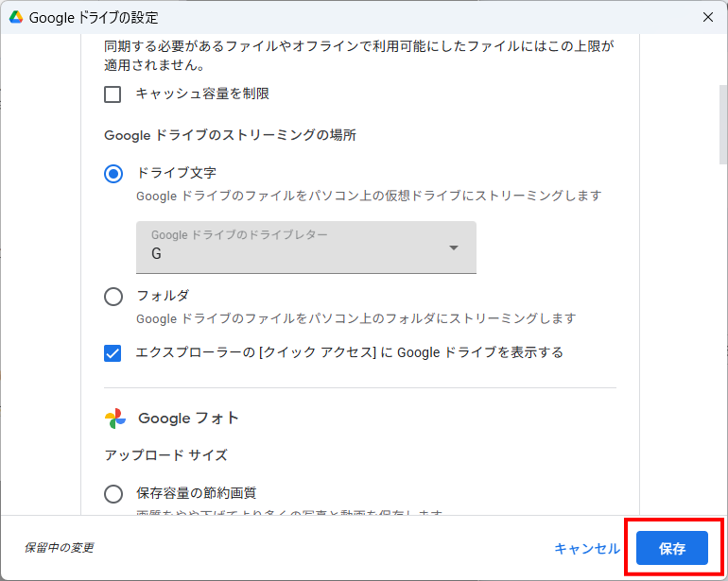
Task: Click the Google フォト section heading
Action: (188, 419)
